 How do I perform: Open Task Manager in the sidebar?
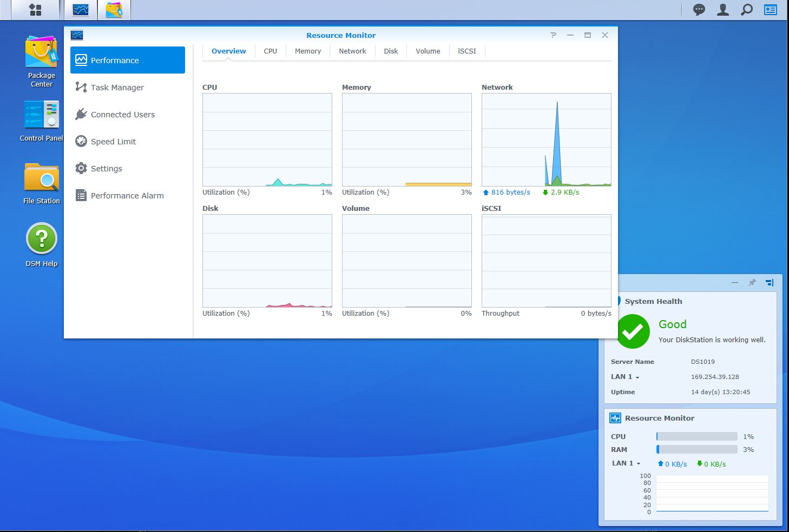pos(117,88)
